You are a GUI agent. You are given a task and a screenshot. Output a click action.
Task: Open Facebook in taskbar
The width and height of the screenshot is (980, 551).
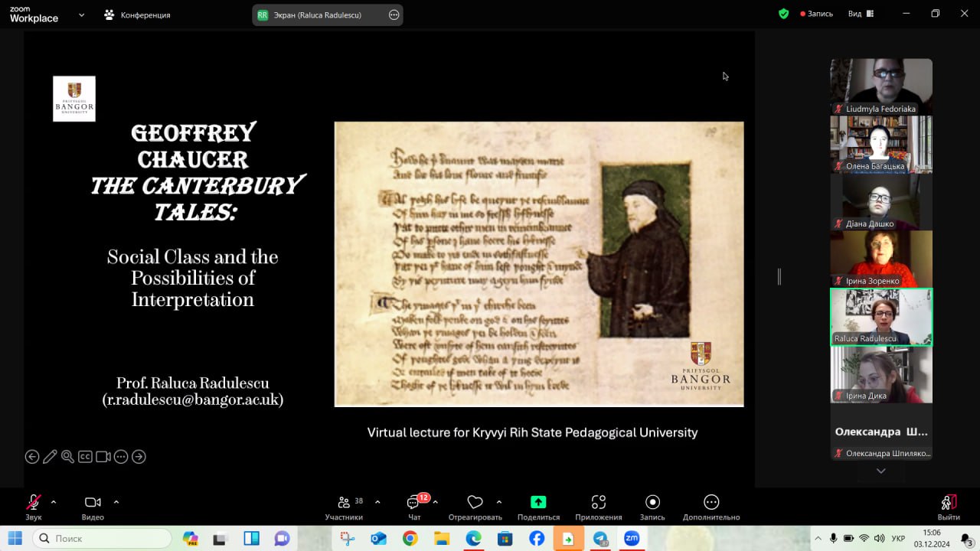[537, 539]
